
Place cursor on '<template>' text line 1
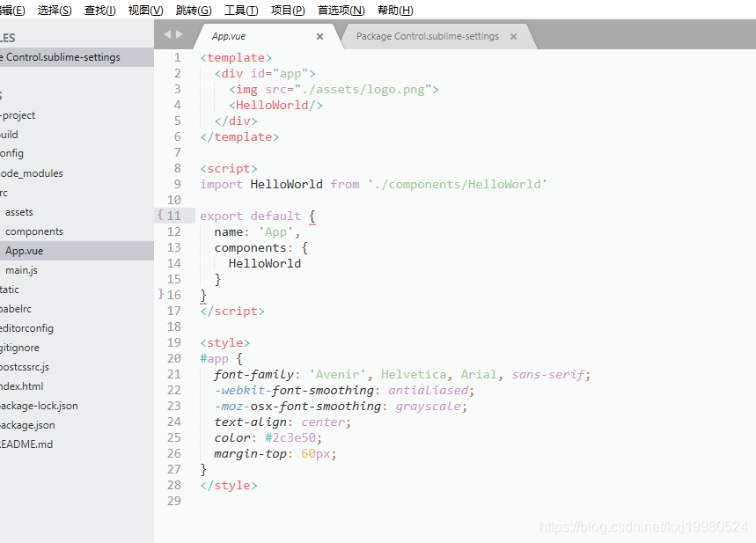click(x=236, y=58)
